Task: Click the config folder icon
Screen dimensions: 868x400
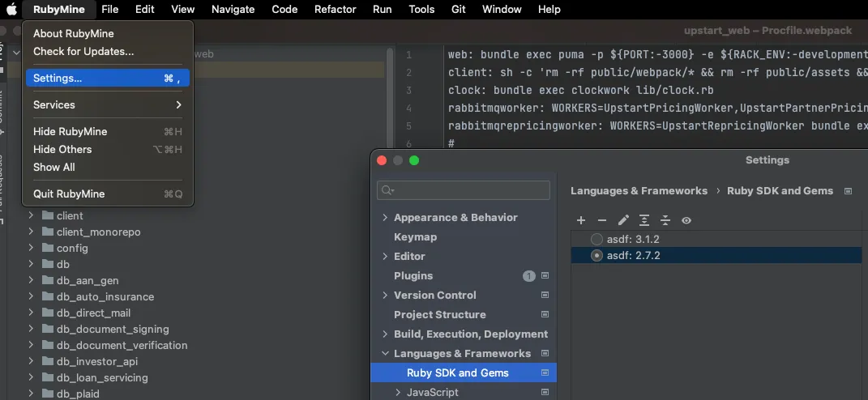Action: 47,248
